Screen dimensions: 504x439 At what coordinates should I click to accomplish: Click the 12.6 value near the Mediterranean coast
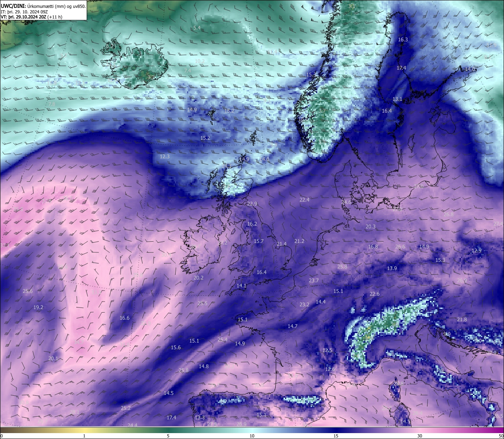330,369
